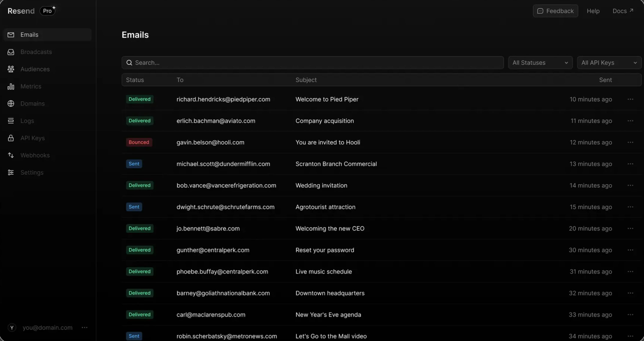Open more options for Company acquisition email
The image size is (644, 341).
(x=630, y=121)
